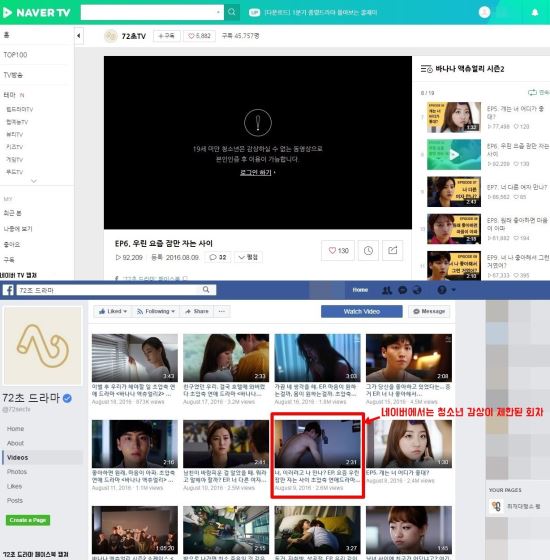The width and height of the screenshot is (550, 560).
Task: Open the Facebook help dropdown arrow
Action: [454, 290]
